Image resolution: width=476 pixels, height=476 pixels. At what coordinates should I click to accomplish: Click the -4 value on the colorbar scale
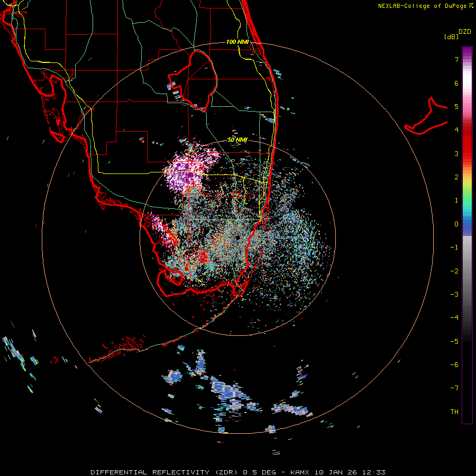tap(454, 318)
